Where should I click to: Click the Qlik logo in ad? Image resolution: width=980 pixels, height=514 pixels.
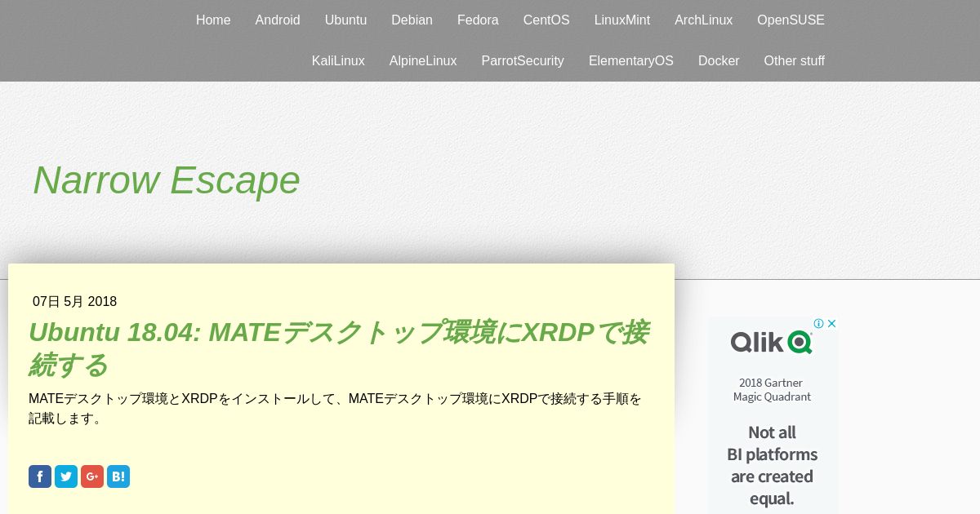pyautogui.click(x=772, y=342)
